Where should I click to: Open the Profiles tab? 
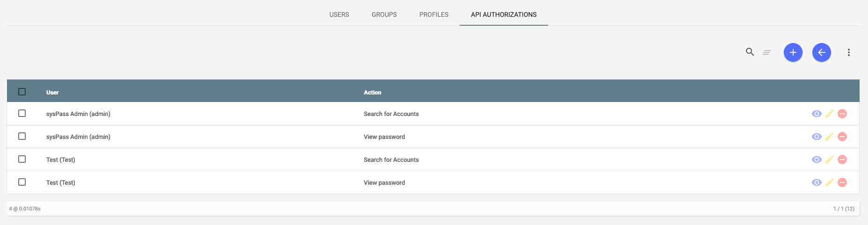pos(434,15)
